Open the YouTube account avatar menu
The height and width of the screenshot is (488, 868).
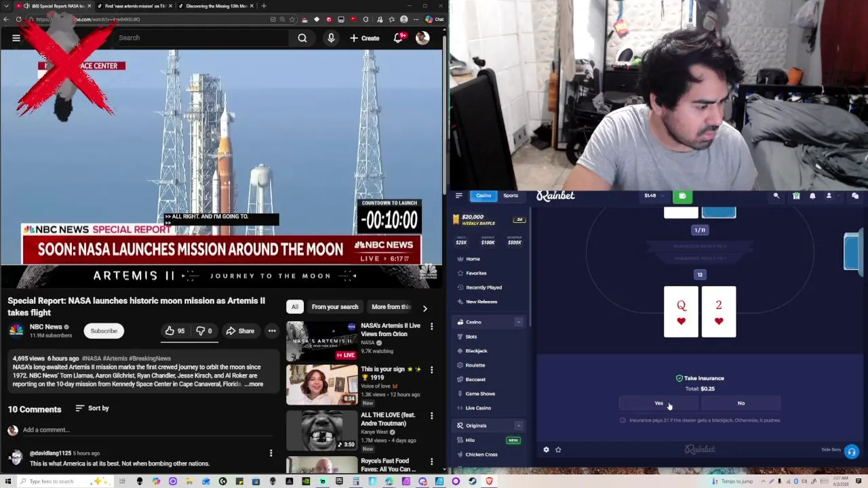click(422, 38)
